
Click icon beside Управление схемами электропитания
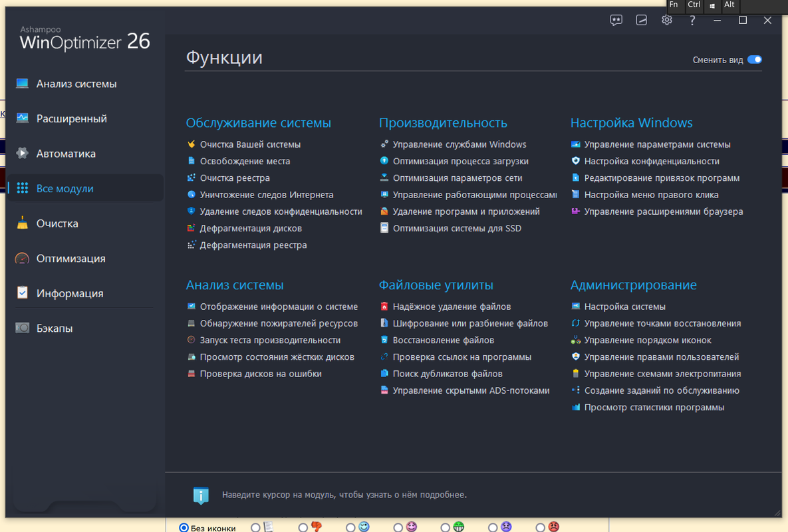pyautogui.click(x=575, y=373)
